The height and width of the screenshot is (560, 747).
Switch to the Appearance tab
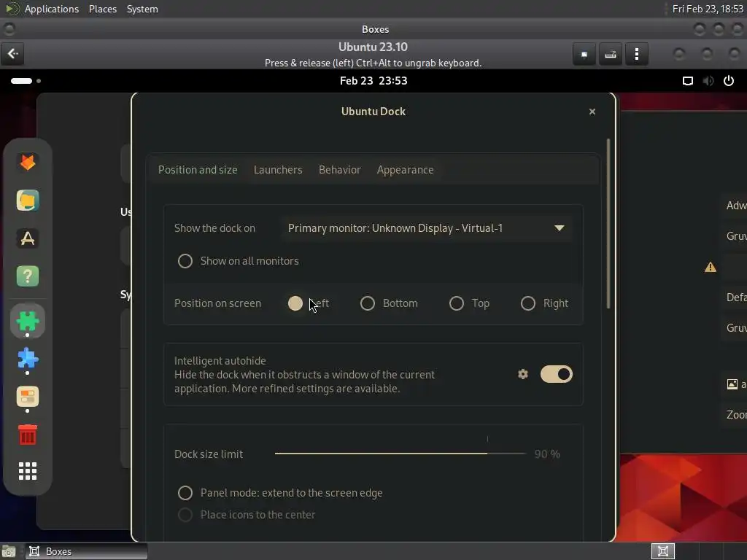point(406,170)
